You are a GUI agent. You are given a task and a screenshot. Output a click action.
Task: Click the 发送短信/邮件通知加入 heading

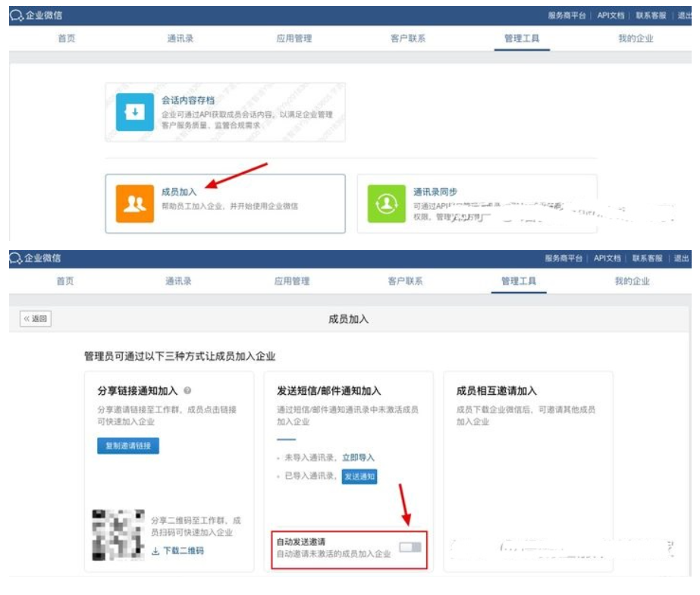pos(329,390)
